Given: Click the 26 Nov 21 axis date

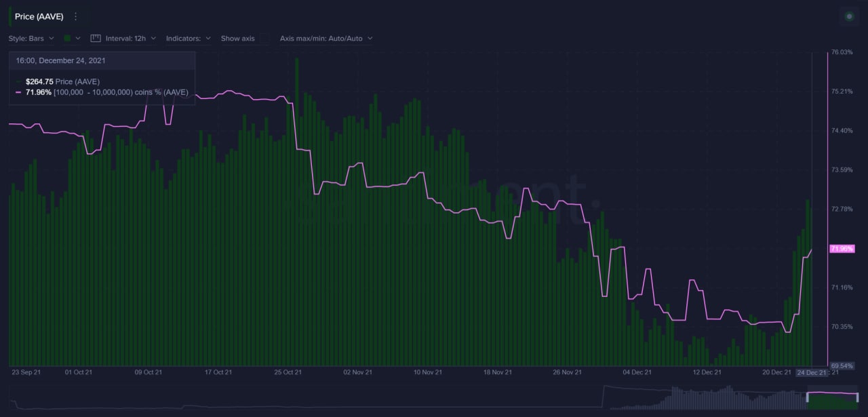Looking at the screenshot, I should (x=568, y=372).
